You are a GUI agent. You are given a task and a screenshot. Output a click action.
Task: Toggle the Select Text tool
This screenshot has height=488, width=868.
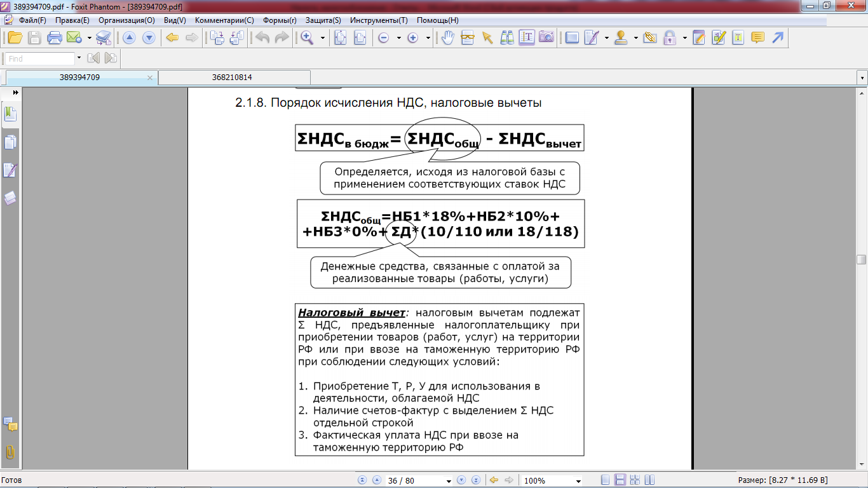coord(527,37)
